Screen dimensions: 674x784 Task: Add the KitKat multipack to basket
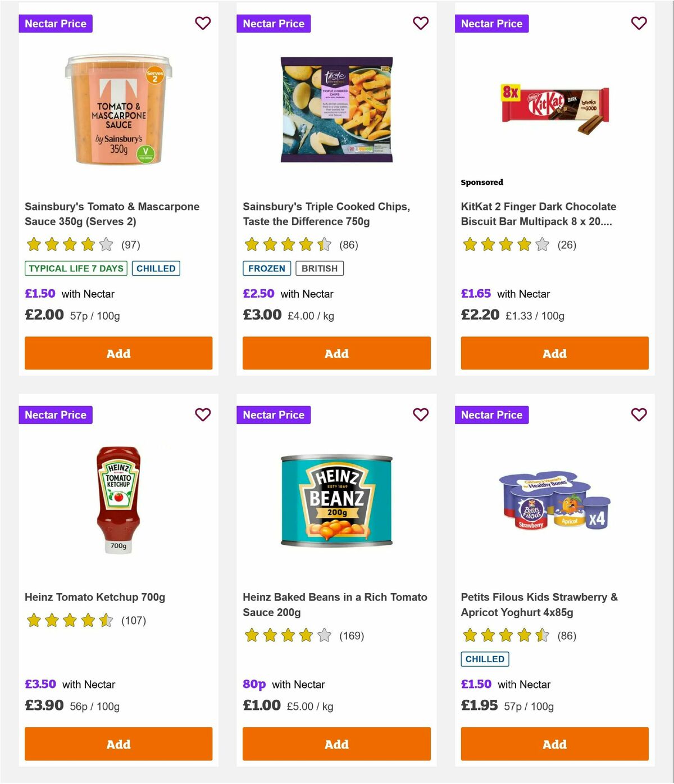(x=554, y=353)
